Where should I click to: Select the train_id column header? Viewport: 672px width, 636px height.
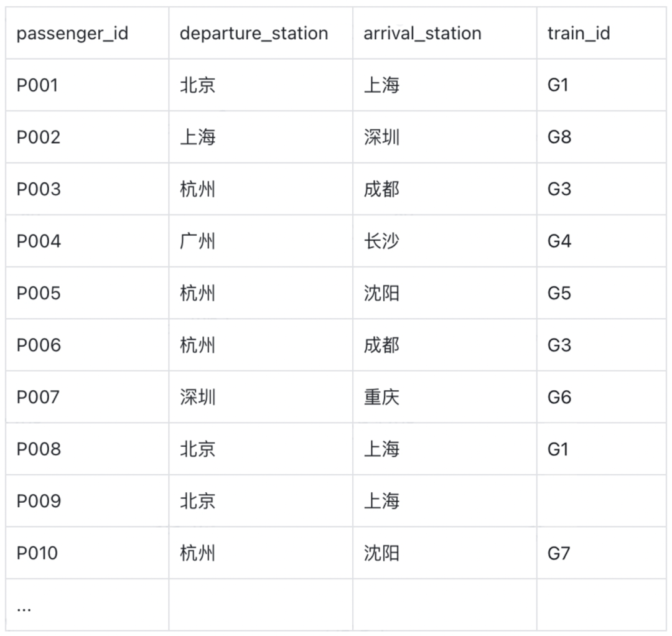(579, 34)
